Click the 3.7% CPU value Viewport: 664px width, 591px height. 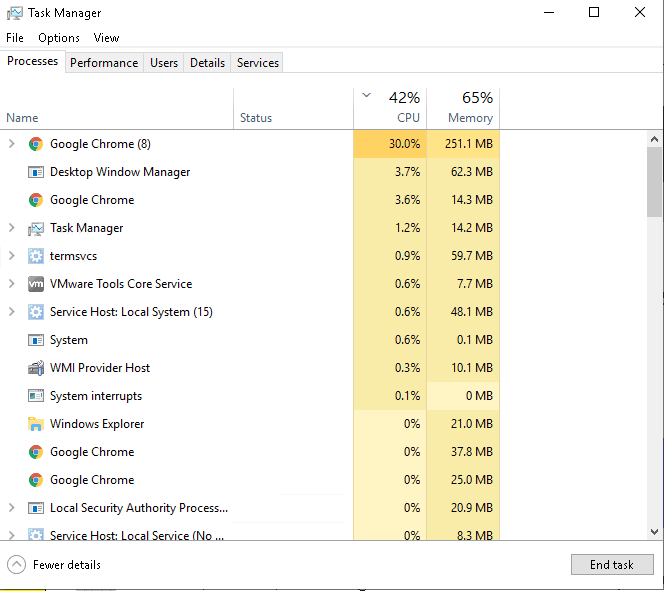(407, 172)
